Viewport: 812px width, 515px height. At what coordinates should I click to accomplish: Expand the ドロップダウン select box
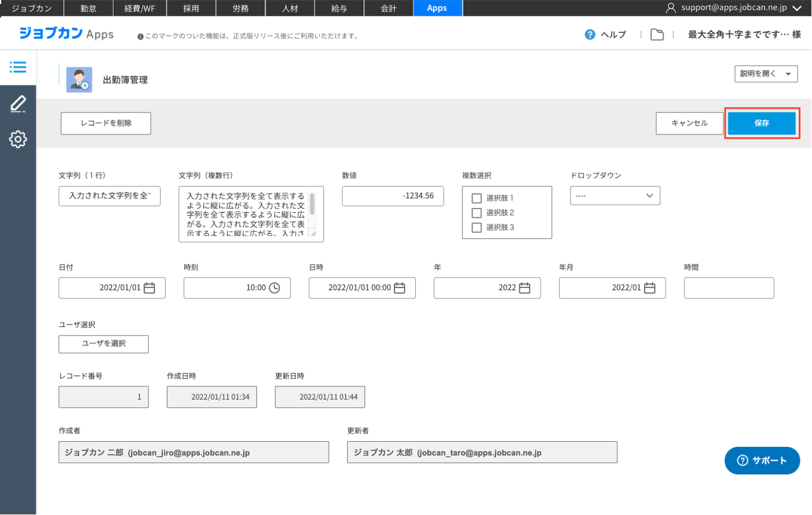pos(615,196)
